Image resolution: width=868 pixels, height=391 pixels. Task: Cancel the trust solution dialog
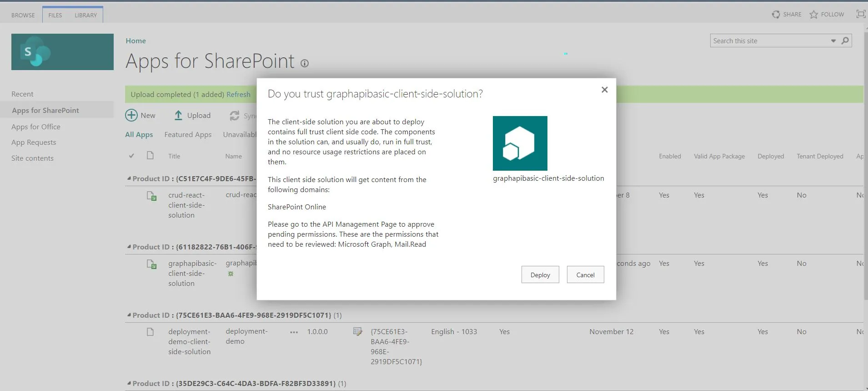(x=585, y=274)
